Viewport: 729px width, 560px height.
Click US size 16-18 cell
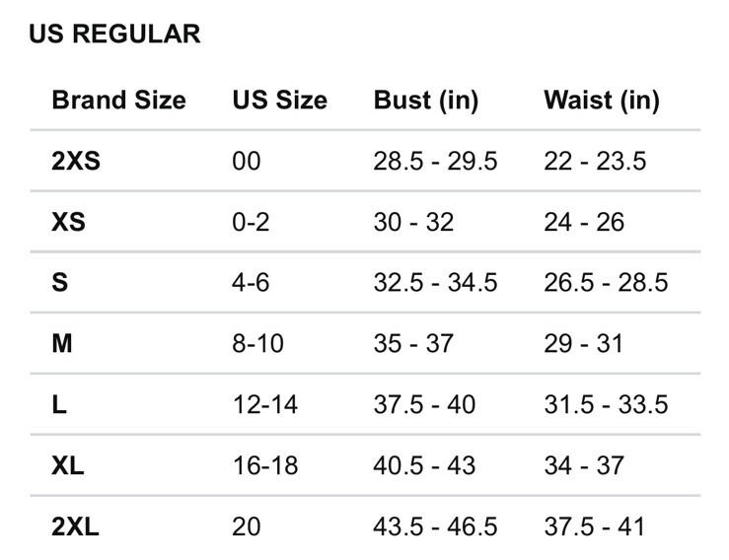265,465
